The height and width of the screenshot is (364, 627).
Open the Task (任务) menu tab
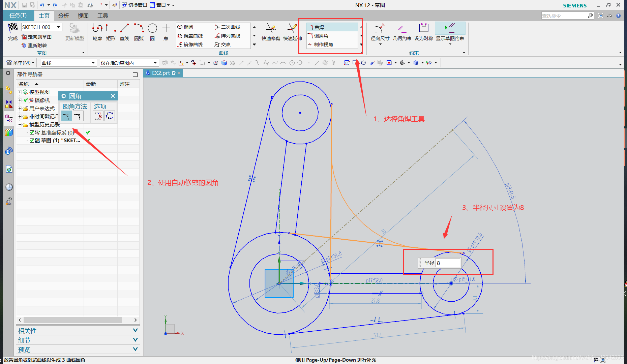click(x=18, y=16)
